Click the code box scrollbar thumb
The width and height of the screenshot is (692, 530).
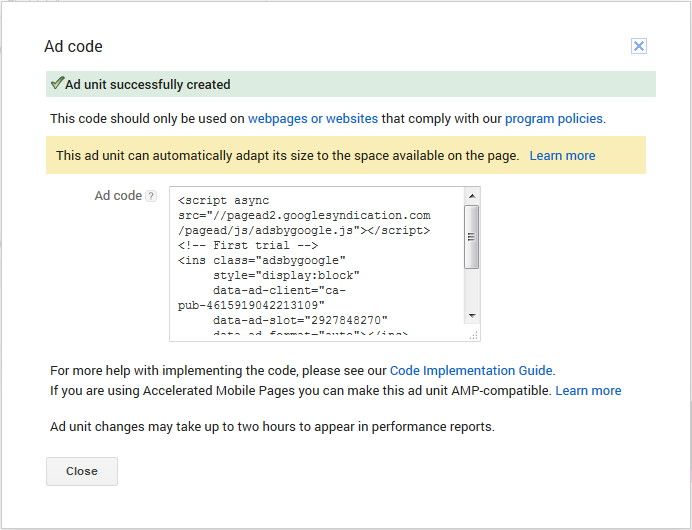coord(472,237)
